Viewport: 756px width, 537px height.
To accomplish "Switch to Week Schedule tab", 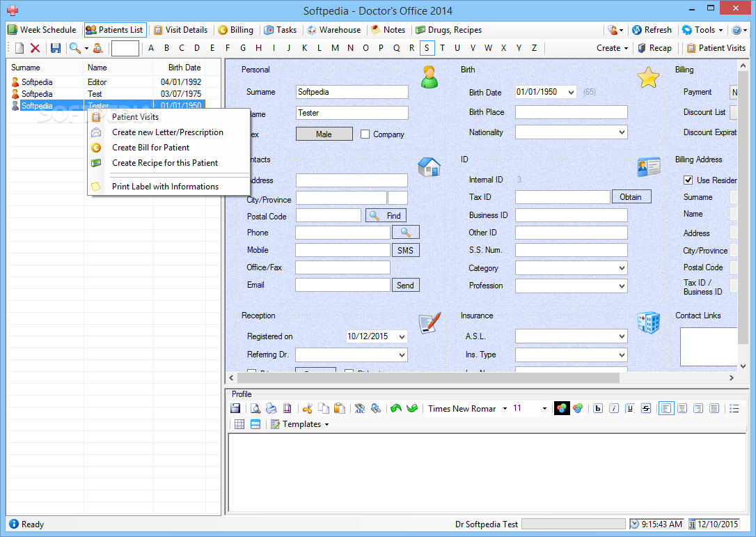I will (x=42, y=30).
